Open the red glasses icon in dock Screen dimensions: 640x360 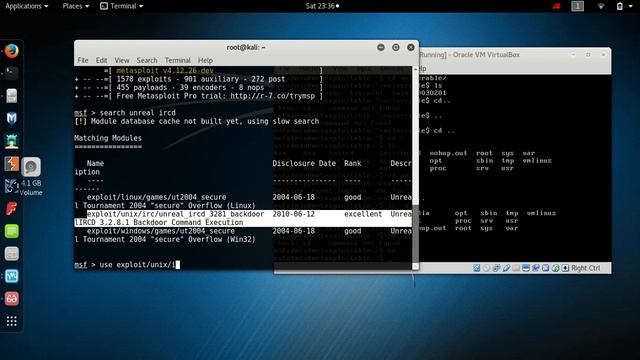coord(11,298)
